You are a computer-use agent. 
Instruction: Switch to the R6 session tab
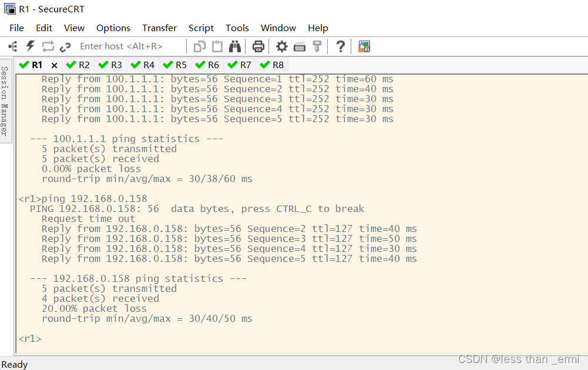[x=207, y=65]
